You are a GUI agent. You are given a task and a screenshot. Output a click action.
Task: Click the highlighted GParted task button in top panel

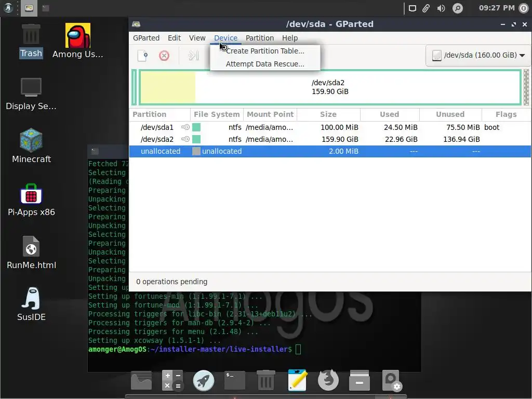pyautogui.click(x=29, y=8)
